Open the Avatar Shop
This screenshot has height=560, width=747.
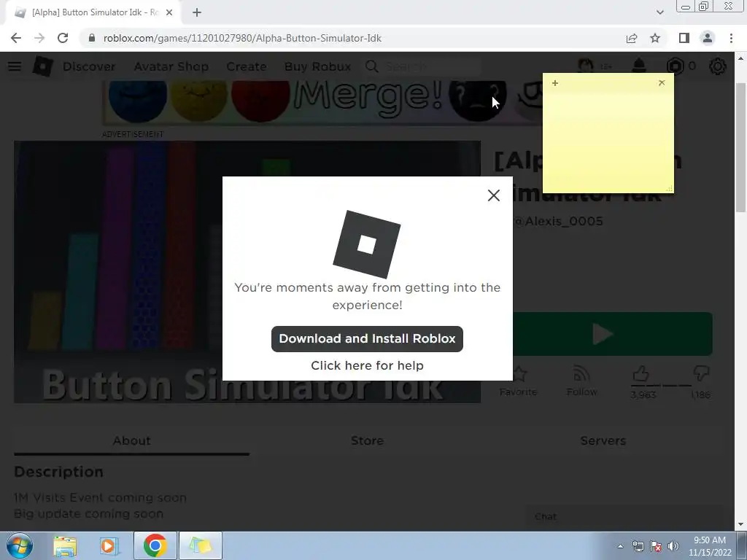[x=171, y=66]
